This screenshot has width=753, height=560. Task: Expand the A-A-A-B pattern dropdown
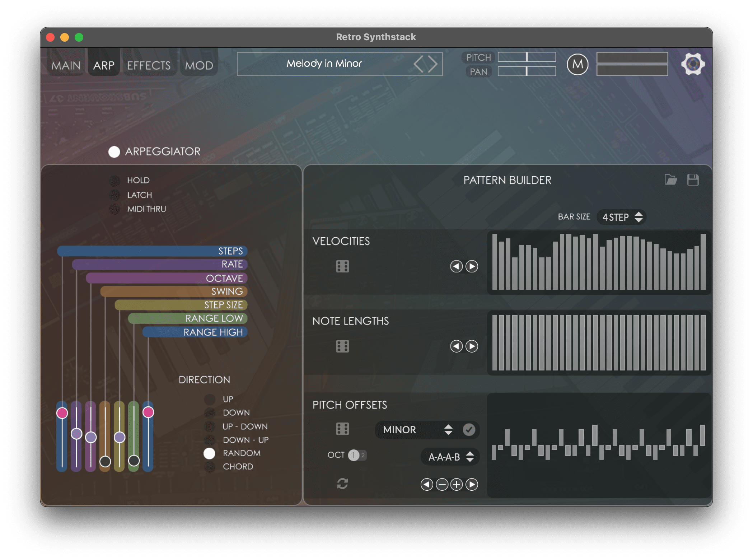click(450, 457)
